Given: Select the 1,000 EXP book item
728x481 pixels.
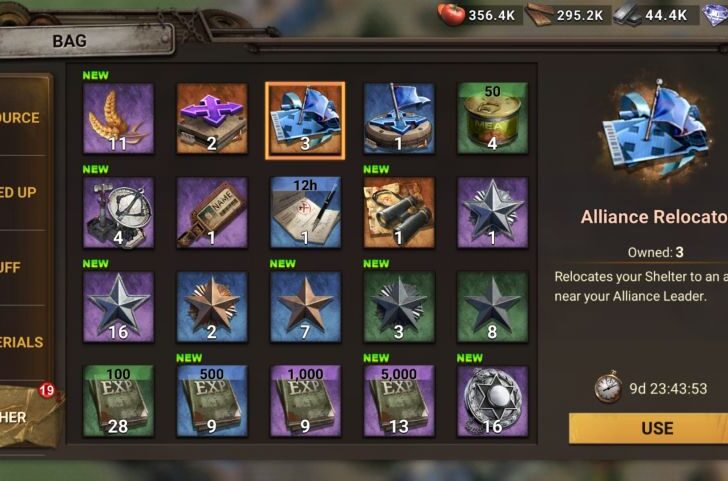Looking at the screenshot, I should 306,401.
